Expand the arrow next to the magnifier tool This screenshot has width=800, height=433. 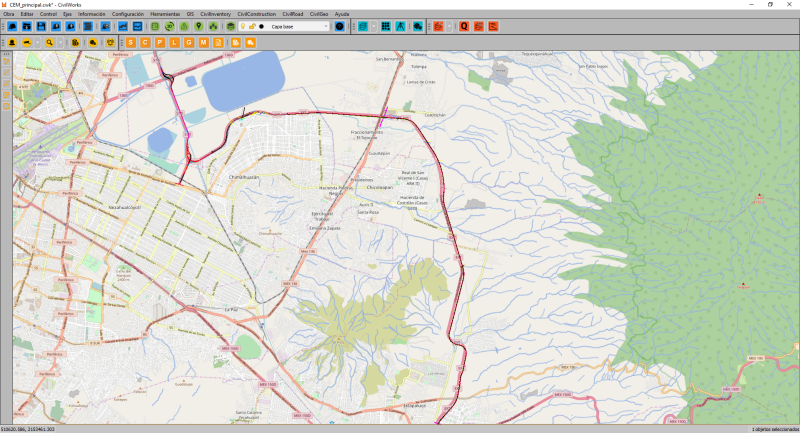pyautogui.click(x=58, y=43)
